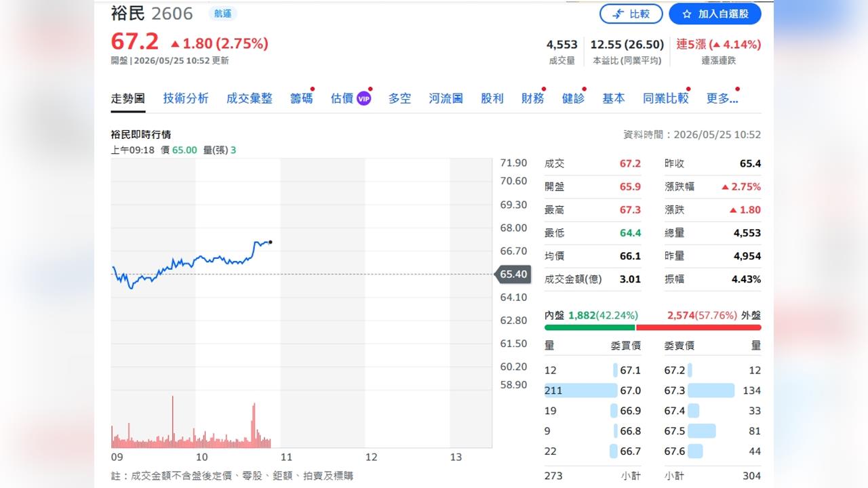
Task: Select the 走勢圖 tab
Action: 128,98
